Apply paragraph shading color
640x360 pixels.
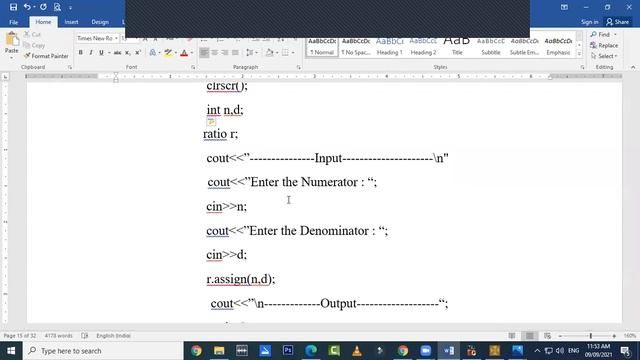269,53
